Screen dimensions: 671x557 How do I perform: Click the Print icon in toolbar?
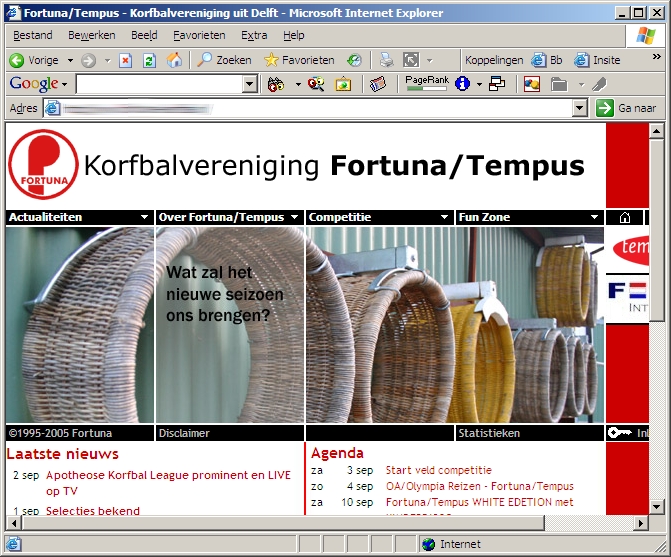tap(386, 60)
